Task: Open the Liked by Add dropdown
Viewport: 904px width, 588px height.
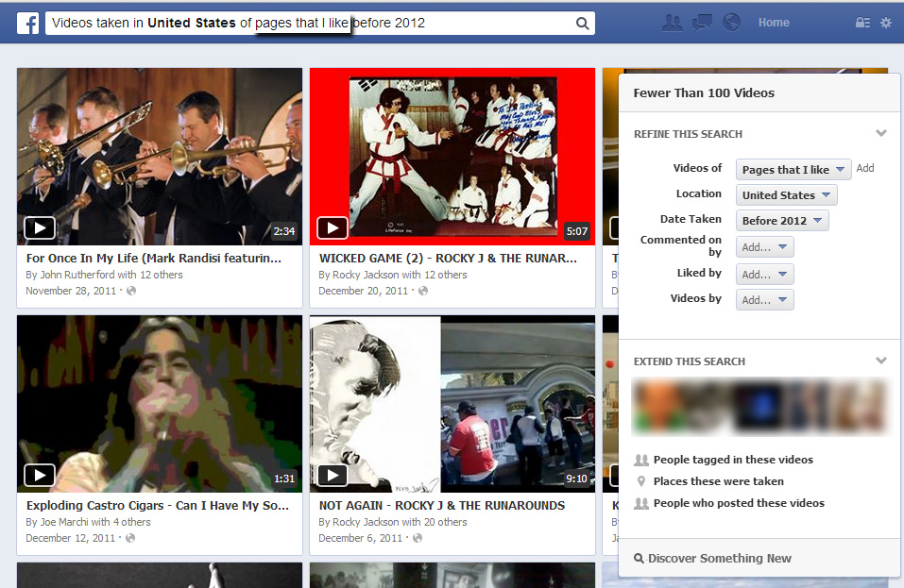Action: coord(764,275)
